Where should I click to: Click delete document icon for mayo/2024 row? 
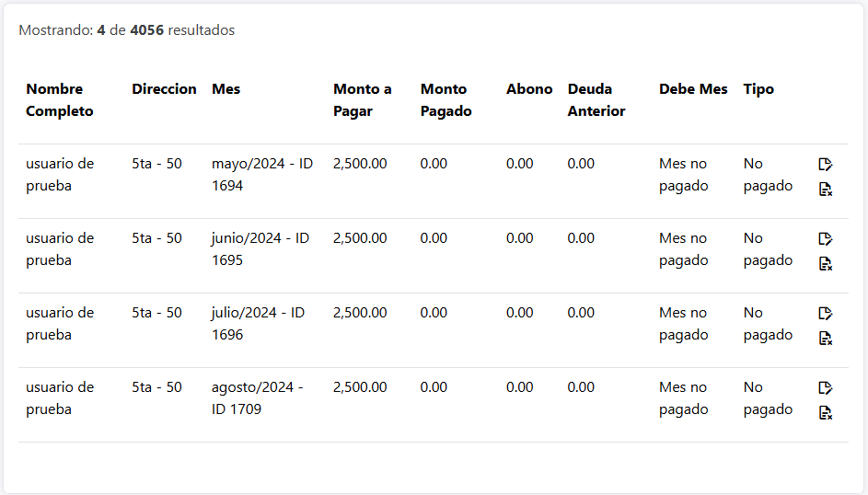pyautogui.click(x=826, y=190)
